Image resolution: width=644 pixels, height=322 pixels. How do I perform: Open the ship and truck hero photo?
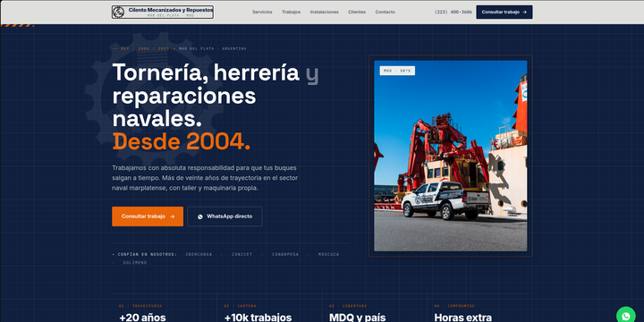pos(451,156)
